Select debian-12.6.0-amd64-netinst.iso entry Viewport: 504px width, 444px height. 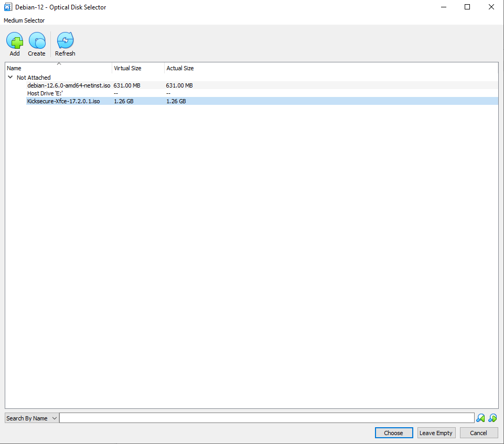[69, 85]
